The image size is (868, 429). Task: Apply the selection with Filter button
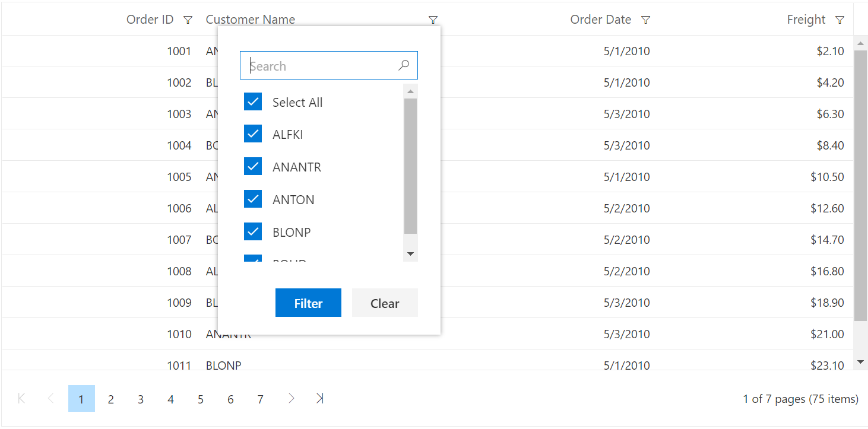[308, 303]
